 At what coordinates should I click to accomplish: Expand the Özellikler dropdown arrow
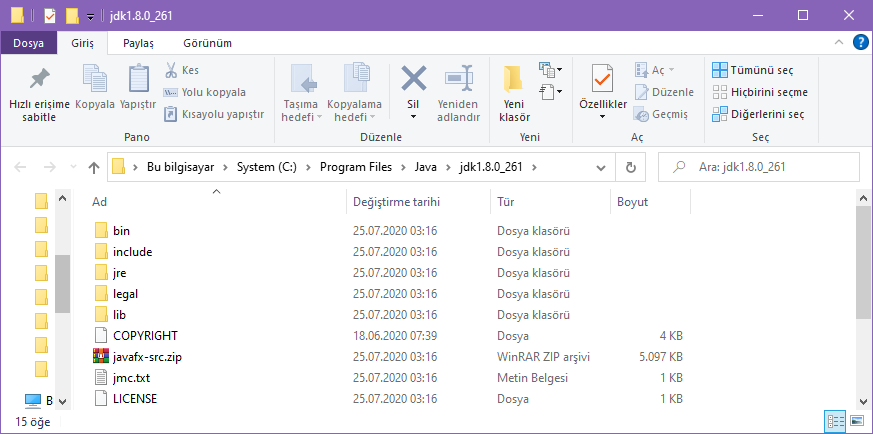602,117
